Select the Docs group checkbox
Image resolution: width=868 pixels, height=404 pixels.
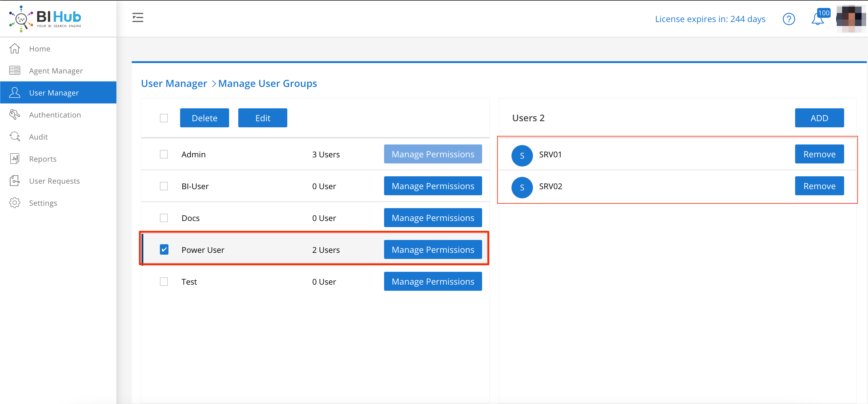pyautogui.click(x=164, y=218)
